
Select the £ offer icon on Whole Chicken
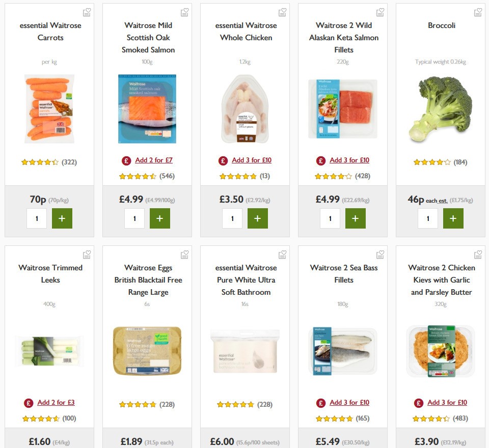[x=223, y=160]
